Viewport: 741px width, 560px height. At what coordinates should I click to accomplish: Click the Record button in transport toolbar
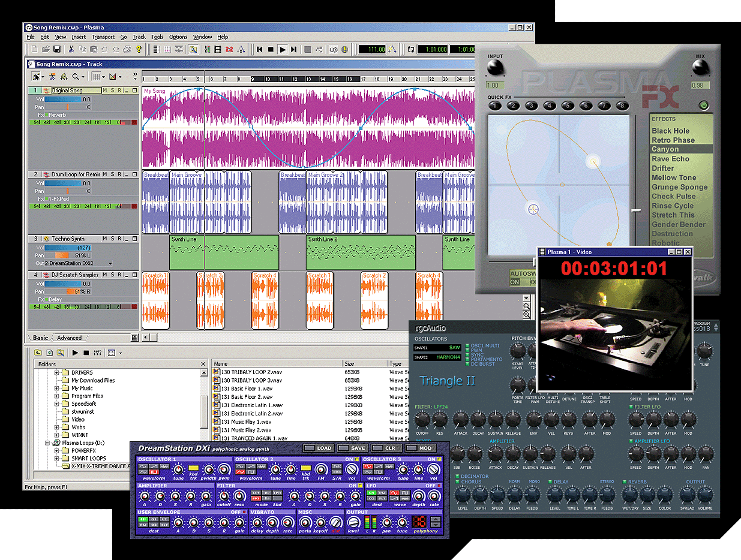(x=308, y=50)
